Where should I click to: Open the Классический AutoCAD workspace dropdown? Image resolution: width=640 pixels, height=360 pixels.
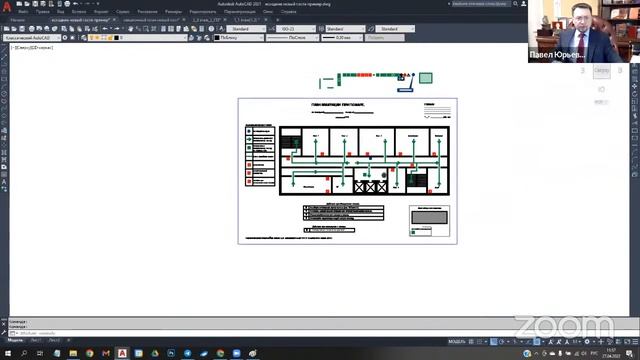[x=32, y=38]
